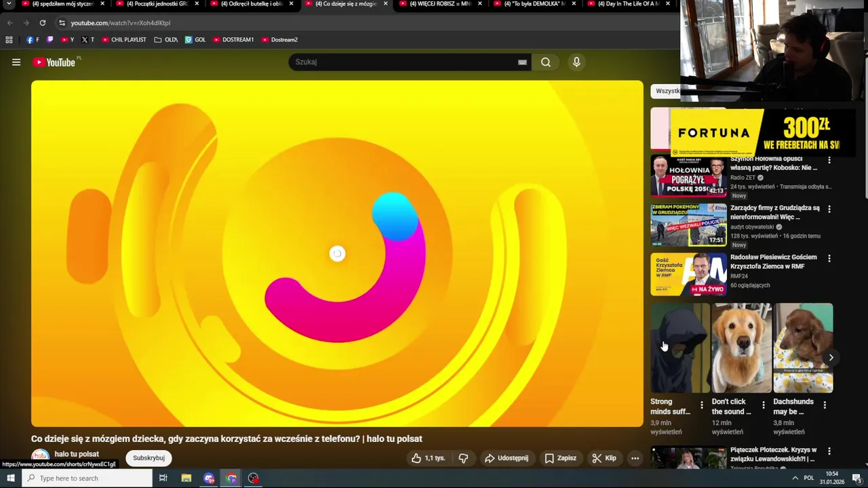Like the video showing 1,1 tys.
868x488 pixels.
pyautogui.click(x=428, y=458)
